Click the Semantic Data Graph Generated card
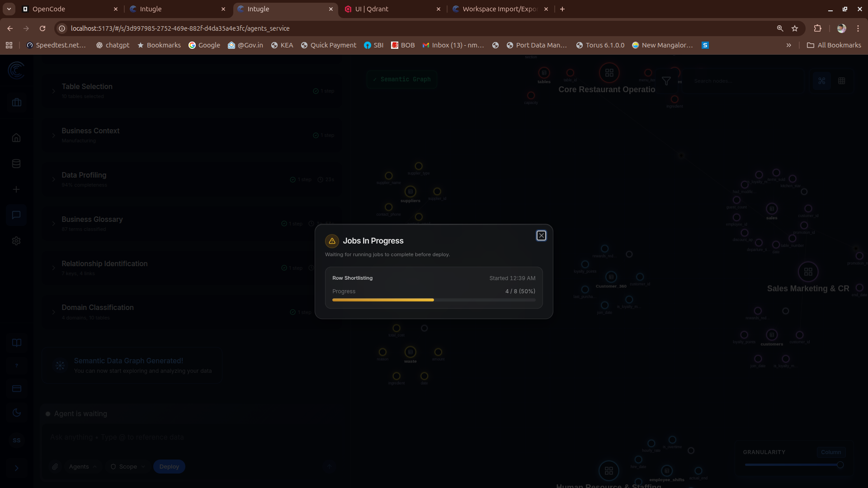868x488 pixels. (132, 366)
